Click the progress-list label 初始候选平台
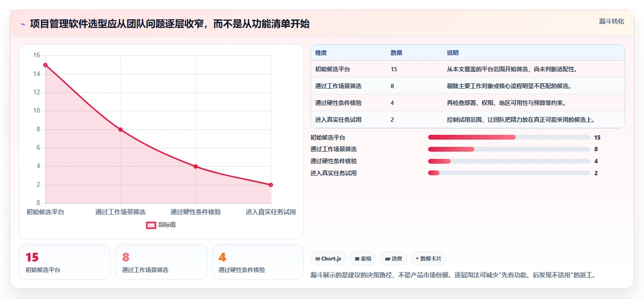Screen dimensions: 644x299 pyautogui.click(x=328, y=137)
